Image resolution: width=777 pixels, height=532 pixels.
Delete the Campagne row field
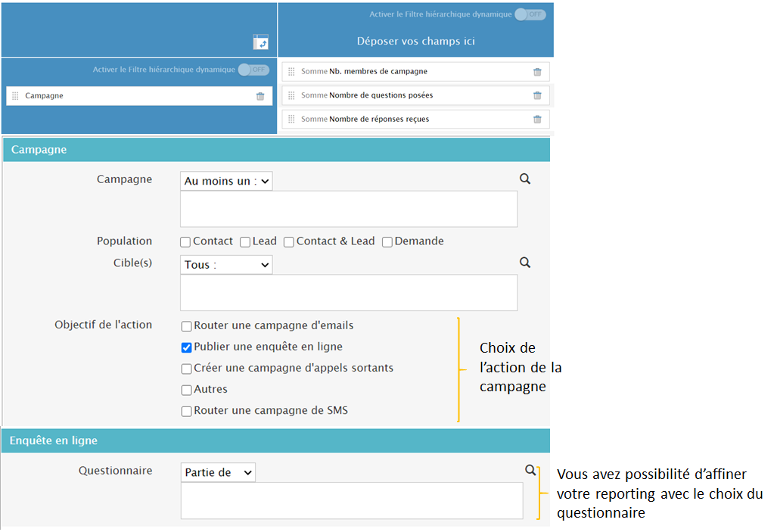click(260, 96)
